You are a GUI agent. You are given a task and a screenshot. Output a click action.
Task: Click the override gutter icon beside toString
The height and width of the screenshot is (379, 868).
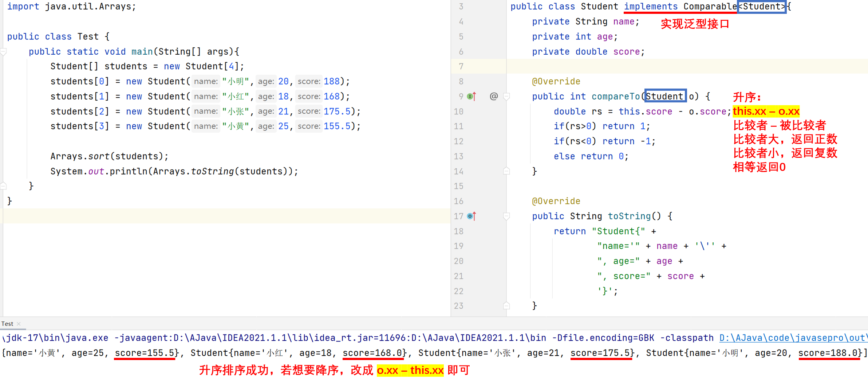click(x=472, y=216)
